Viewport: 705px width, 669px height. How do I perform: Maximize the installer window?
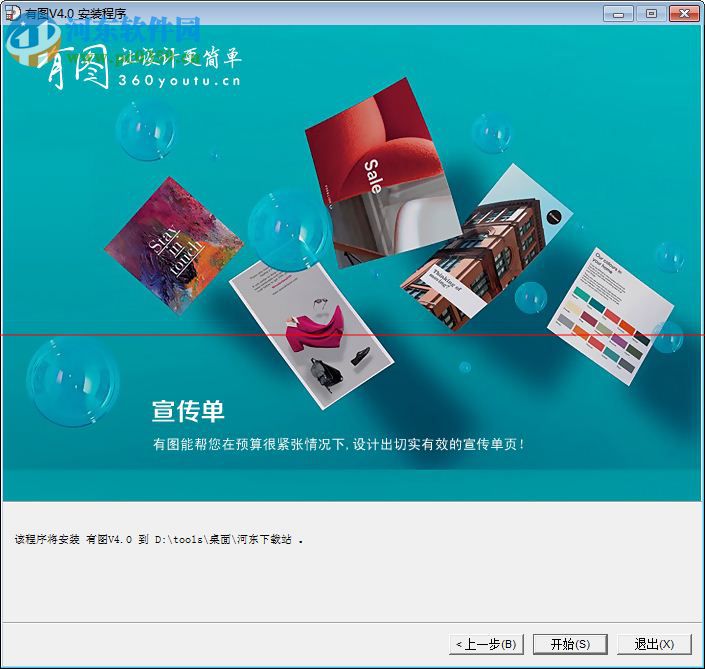pyautogui.click(x=651, y=13)
